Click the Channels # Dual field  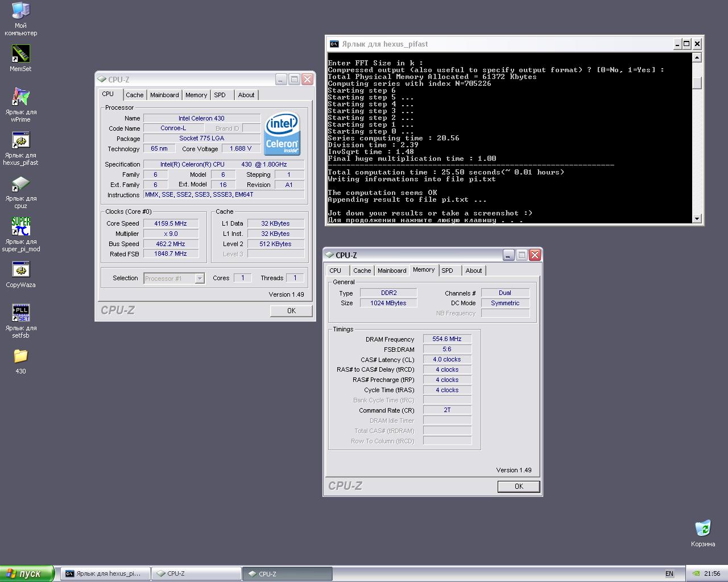coord(505,293)
